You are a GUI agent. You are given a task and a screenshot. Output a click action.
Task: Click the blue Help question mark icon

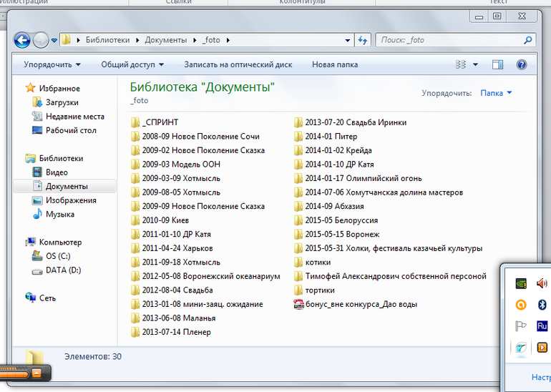coord(522,64)
